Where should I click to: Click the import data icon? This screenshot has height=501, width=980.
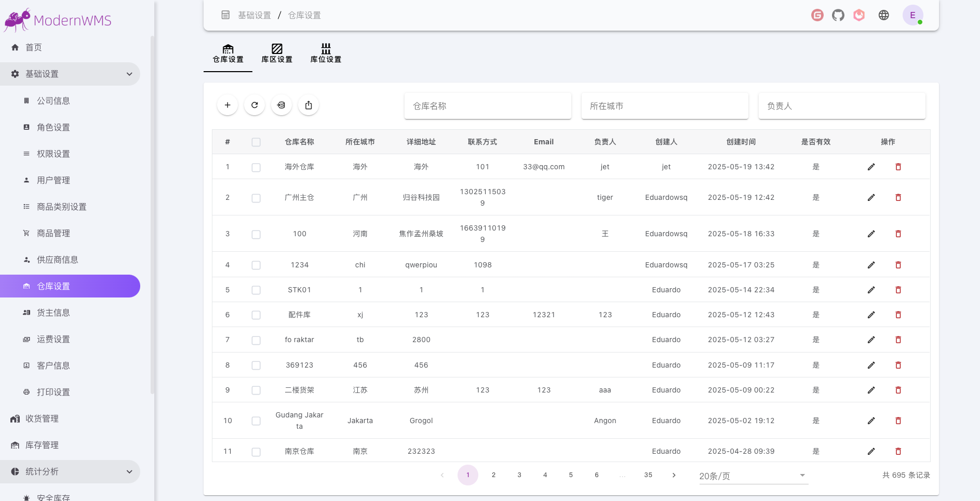[x=281, y=104]
